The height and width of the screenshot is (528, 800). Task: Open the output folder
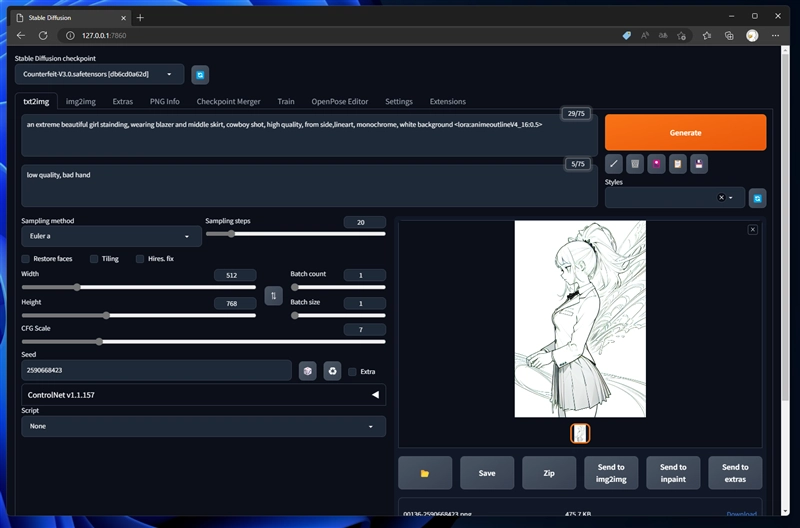pyautogui.click(x=425, y=473)
